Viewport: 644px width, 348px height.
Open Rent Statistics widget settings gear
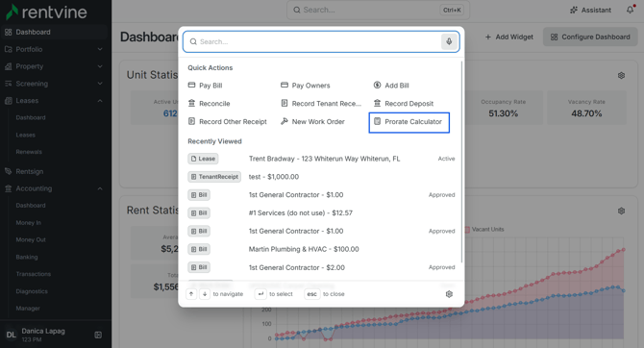(621, 211)
